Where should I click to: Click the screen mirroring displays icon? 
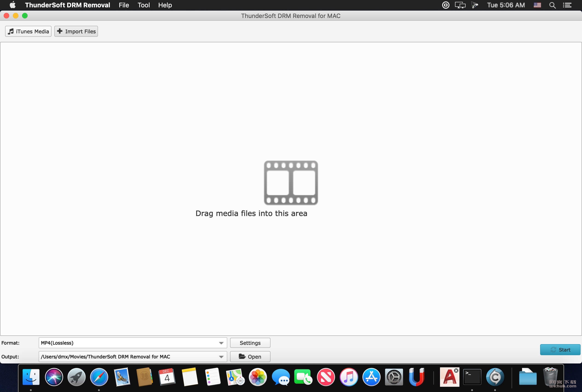point(460,5)
